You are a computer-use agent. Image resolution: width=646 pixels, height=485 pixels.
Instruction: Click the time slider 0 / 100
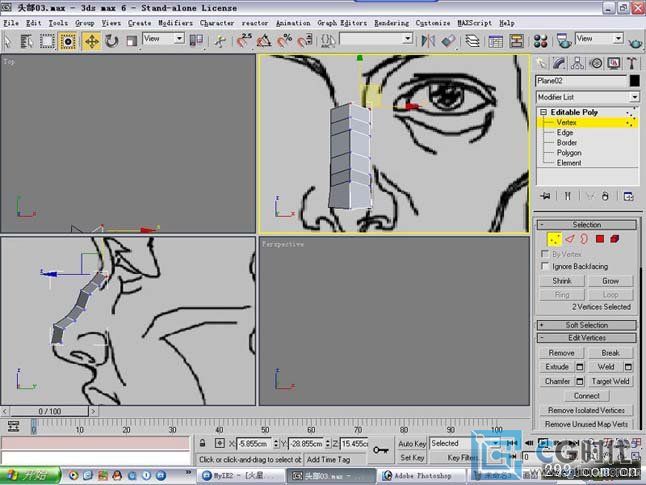49,411
